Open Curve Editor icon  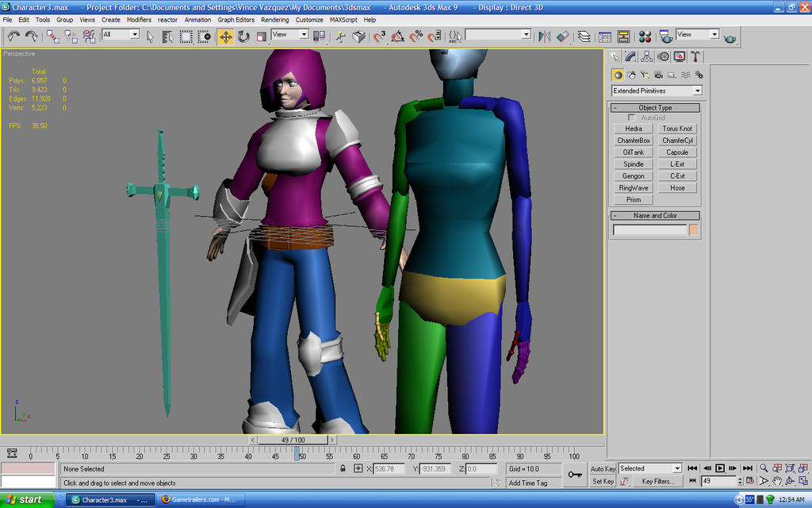point(605,37)
